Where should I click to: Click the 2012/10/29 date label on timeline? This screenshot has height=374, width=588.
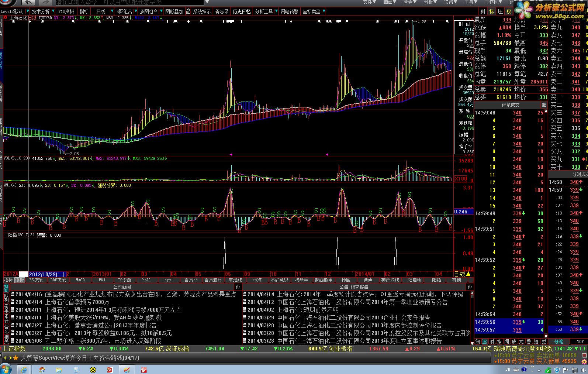[x=47, y=274]
